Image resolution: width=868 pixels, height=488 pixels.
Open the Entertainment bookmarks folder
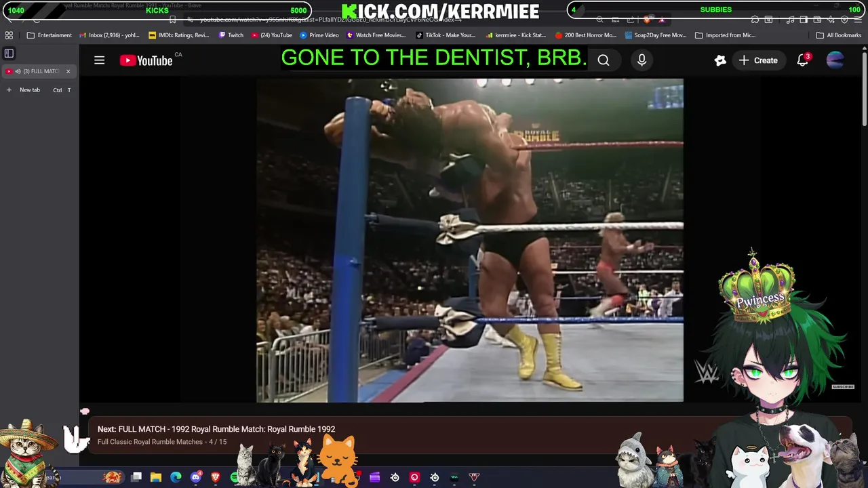point(50,35)
